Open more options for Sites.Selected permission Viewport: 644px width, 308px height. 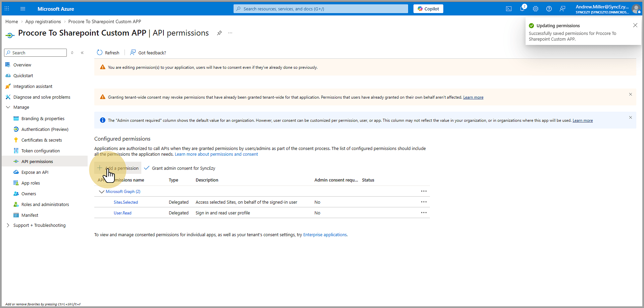[424, 202]
